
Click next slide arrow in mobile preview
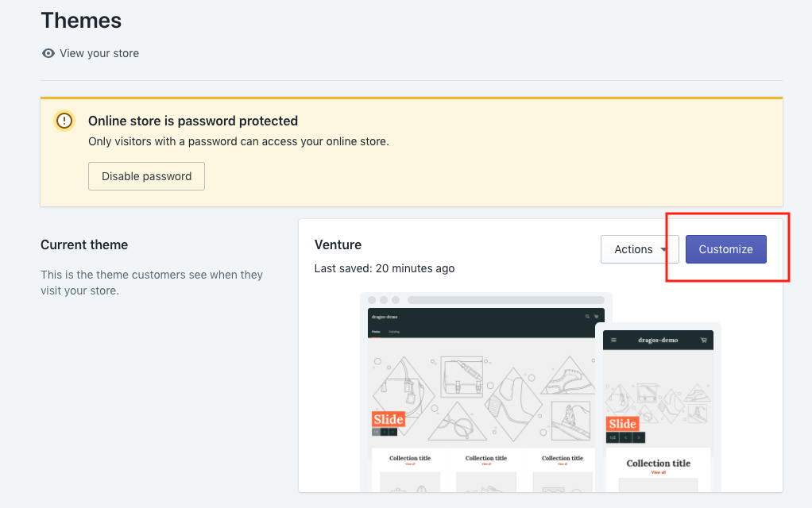[x=639, y=437]
